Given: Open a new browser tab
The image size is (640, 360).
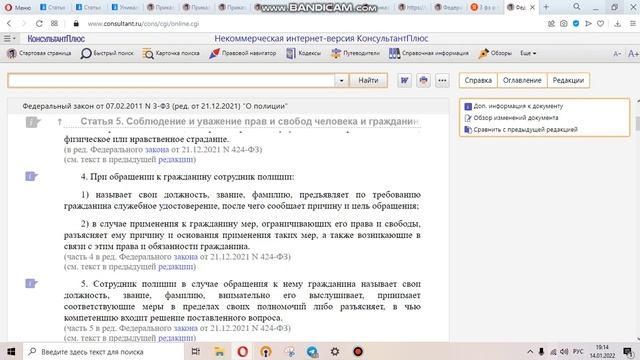Looking at the screenshot, I should pyautogui.click(x=546, y=7).
